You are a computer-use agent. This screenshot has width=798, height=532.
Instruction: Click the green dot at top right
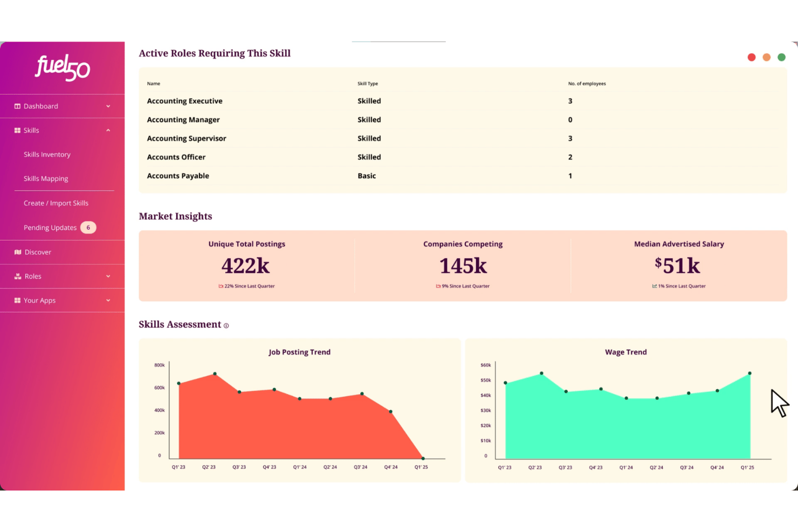781,57
